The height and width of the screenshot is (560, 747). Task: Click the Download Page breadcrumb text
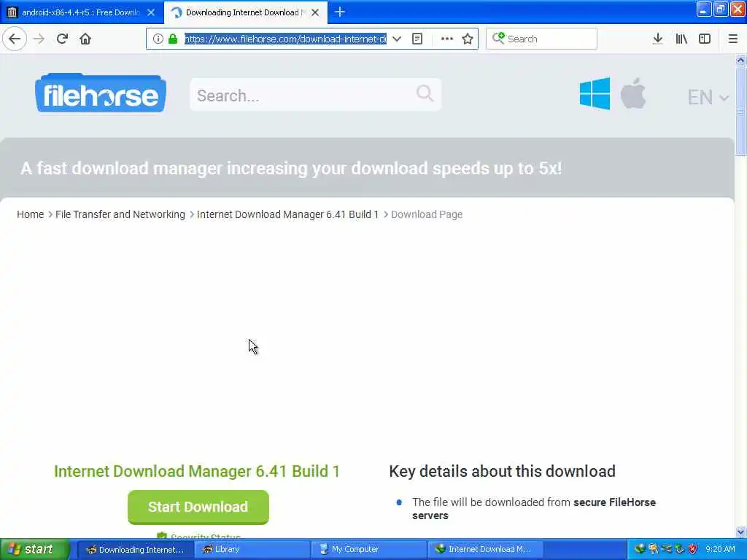coord(427,214)
